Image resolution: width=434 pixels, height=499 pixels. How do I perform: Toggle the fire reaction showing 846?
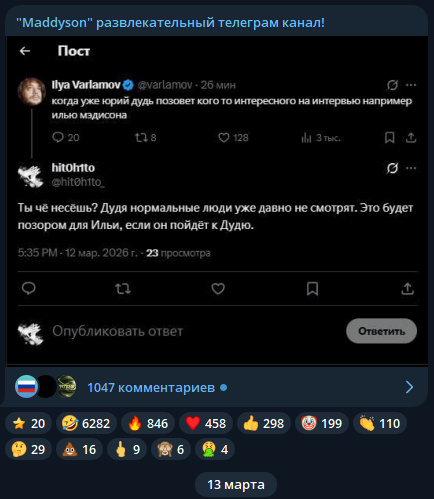[148, 423]
